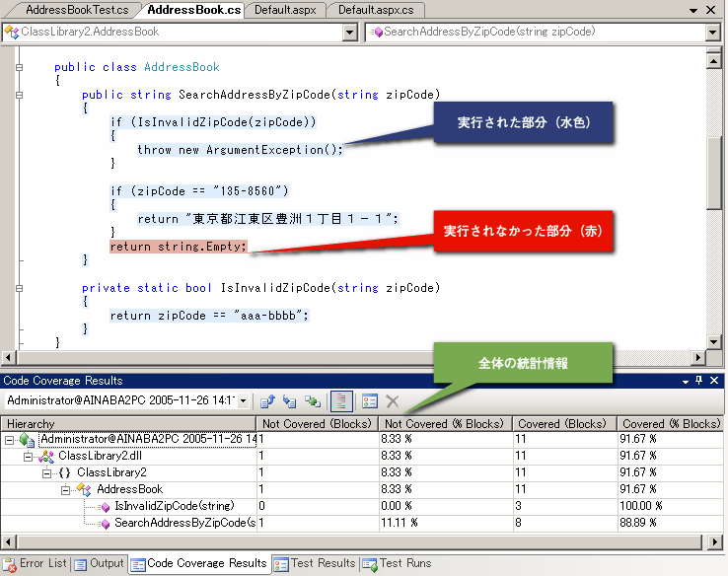Sort by Covered (% Blocks) column header
Image resolution: width=728 pixels, height=576 pixels.
pos(670,424)
